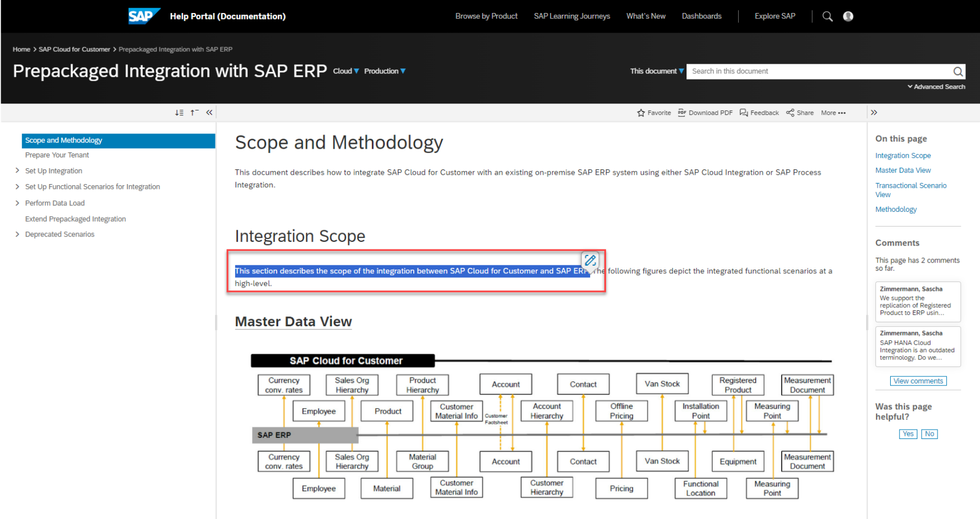Open Browse by Product menu
The height and width of the screenshot is (519, 980).
[x=486, y=16]
